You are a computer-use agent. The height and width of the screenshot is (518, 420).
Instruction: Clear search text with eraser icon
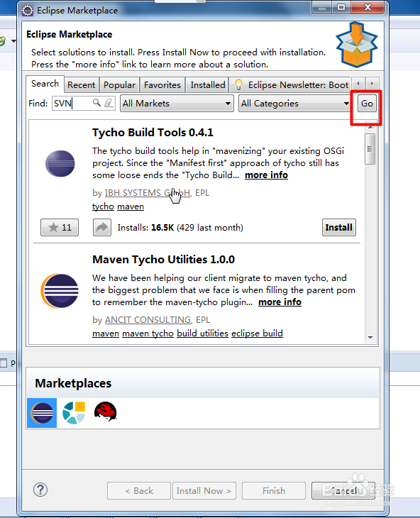[x=109, y=103]
